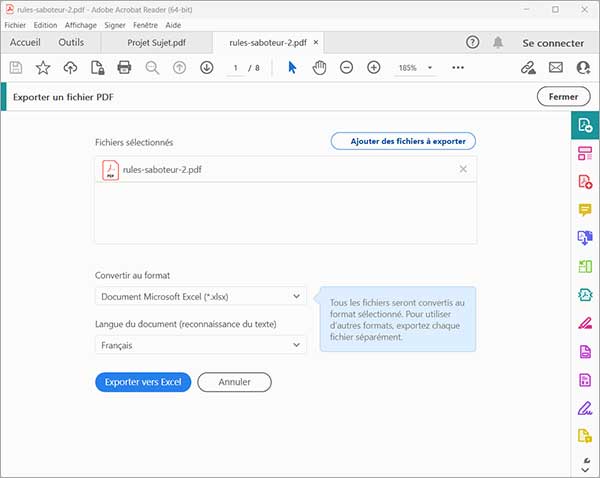Switch to the Accueil tab

tap(25, 42)
